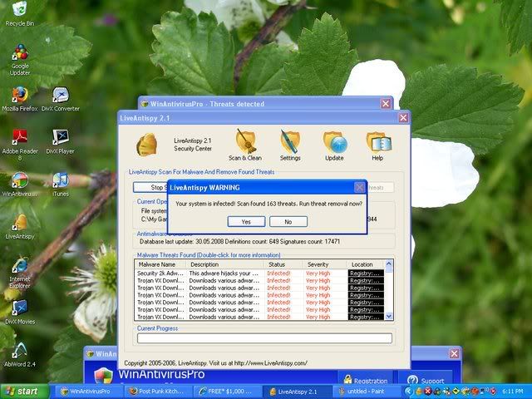Click the Update globe icon
The height and width of the screenshot is (399, 532).
pos(334,145)
